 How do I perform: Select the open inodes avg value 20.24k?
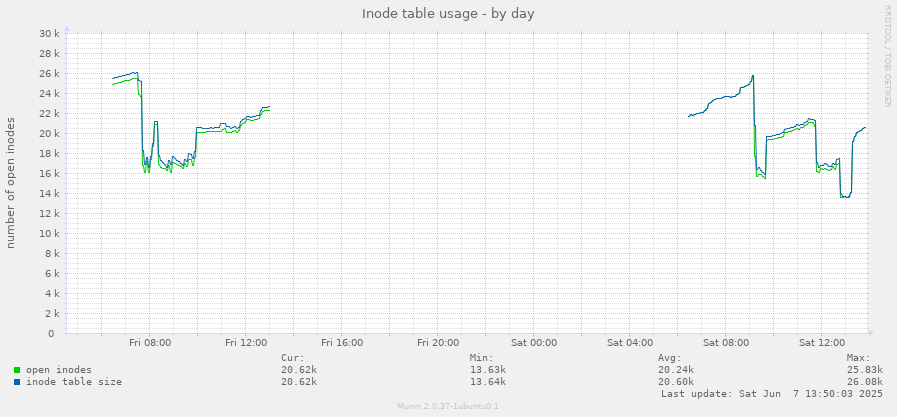pyautogui.click(x=676, y=370)
